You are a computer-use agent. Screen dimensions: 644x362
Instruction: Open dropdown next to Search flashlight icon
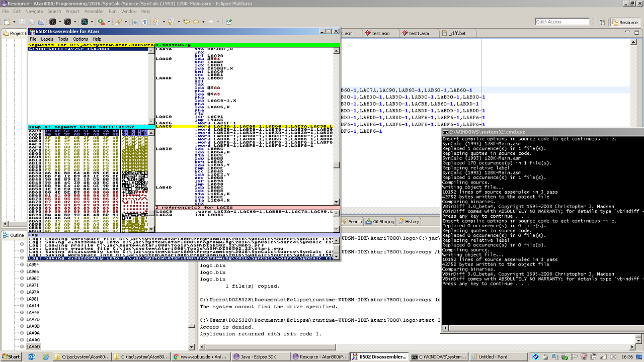pos(125,22)
